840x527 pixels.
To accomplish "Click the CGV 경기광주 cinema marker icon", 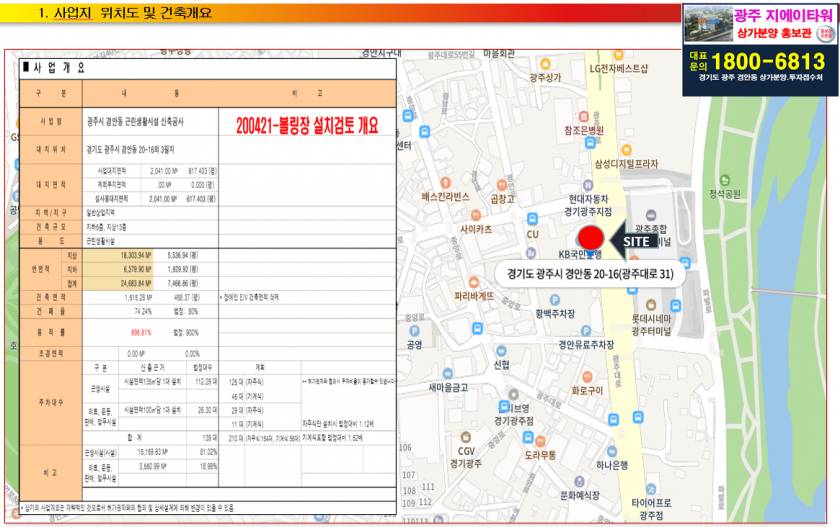I will coord(465,437).
